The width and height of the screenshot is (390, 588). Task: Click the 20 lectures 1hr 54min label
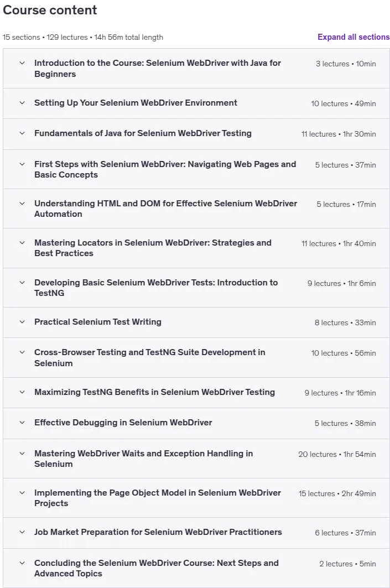click(337, 454)
